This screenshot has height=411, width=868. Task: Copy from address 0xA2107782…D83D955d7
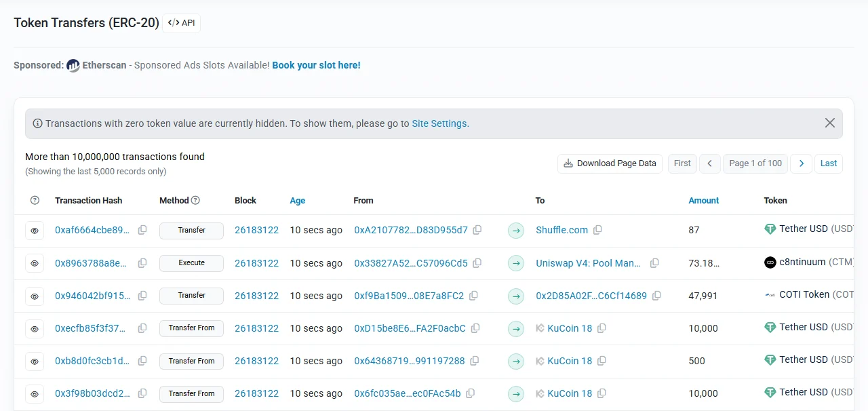click(477, 230)
